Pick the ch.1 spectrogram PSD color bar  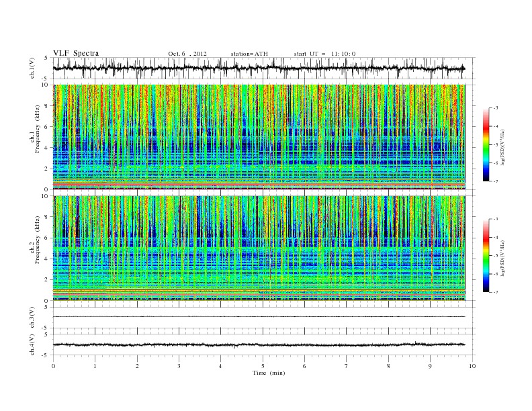(x=486, y=144)
